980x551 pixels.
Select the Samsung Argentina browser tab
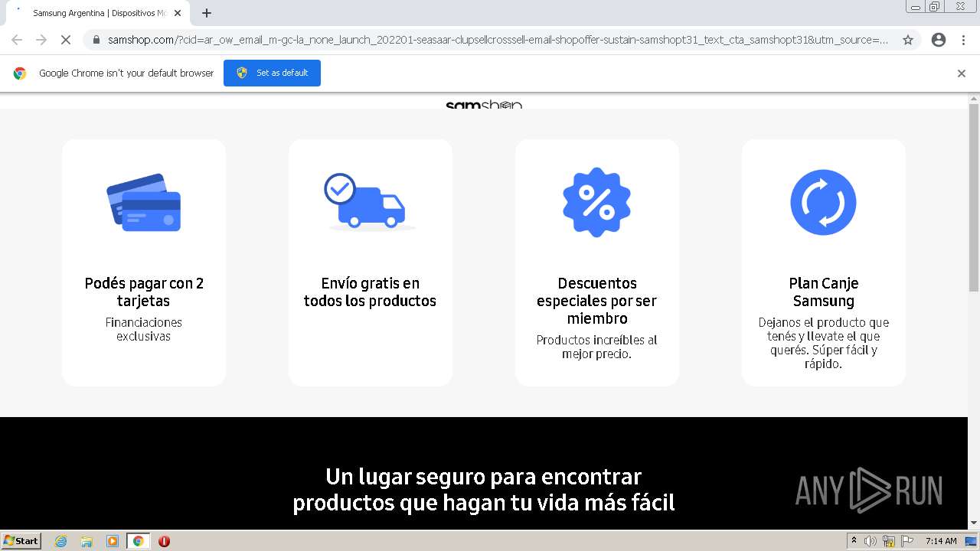98,13
